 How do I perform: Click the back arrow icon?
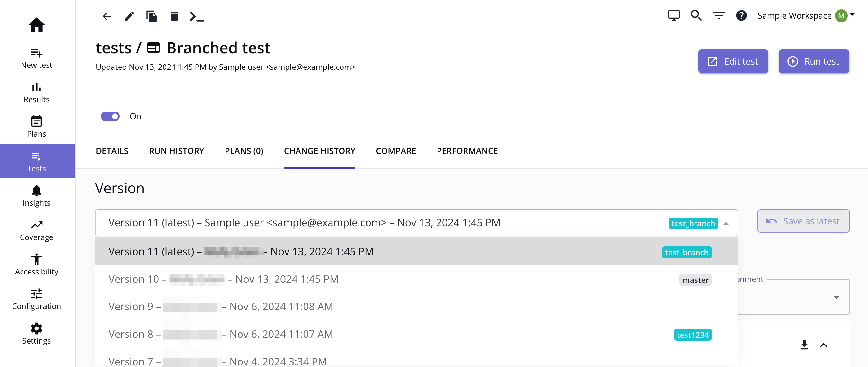pyautogui.click(x=107, y=16)
